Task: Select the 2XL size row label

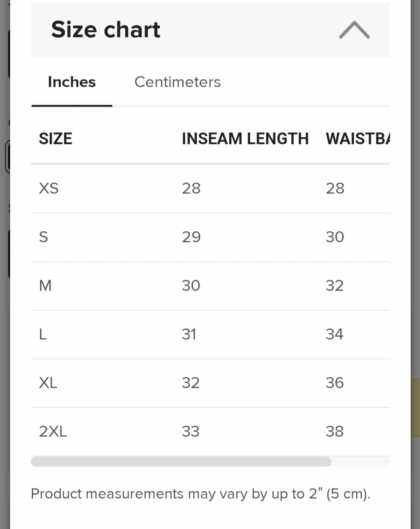Action: pos(53,431)
